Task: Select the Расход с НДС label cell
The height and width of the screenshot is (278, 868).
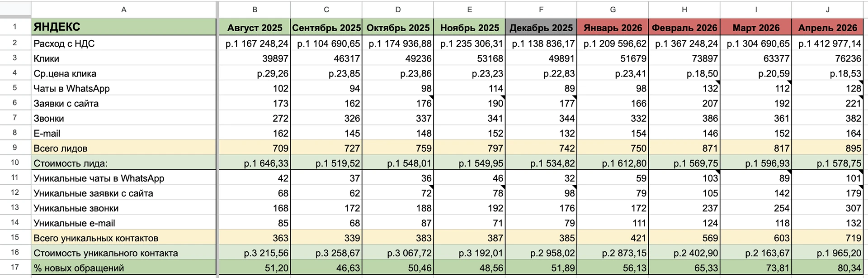Action: click(124, 43)
